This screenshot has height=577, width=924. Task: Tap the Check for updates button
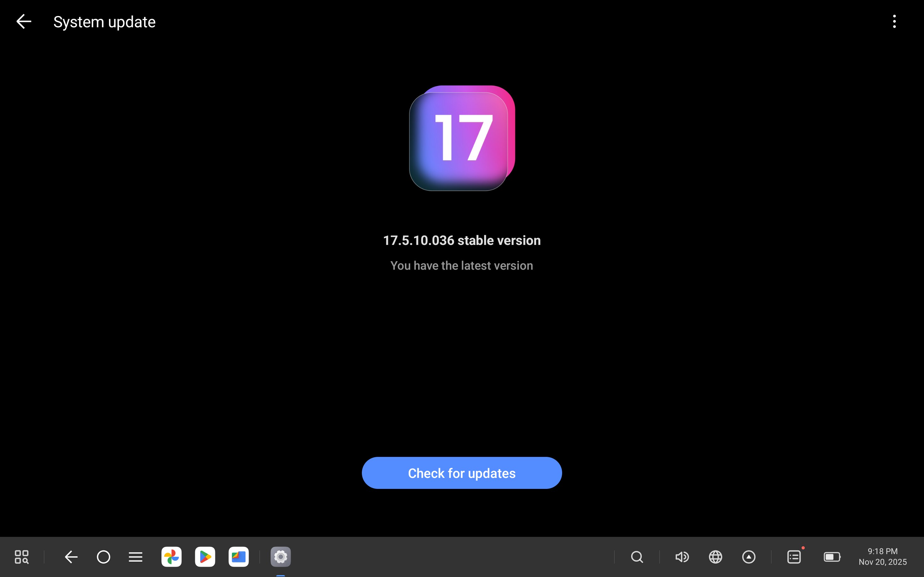462,473
